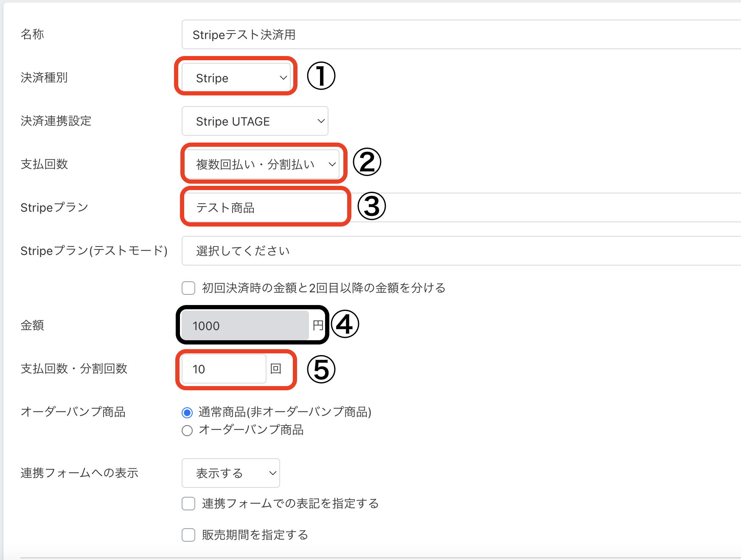Image resolution: width=741 pixels, height=560 pixels.
Task: Click the 円 unit label beside amount
Action: click(318, 325)
